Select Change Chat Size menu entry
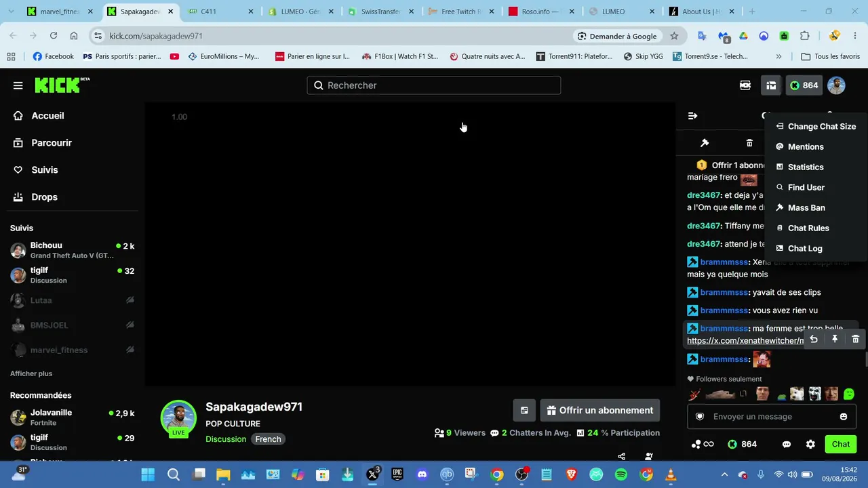The width and height of the screenshot is (868, 488). [x=816, y=127]
